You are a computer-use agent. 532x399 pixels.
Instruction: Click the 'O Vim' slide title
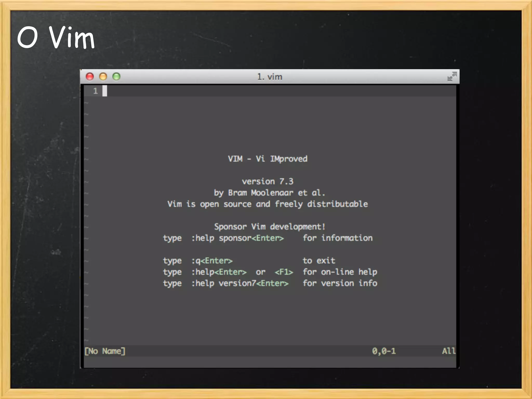pyautogui.click(x=56, y=38)
